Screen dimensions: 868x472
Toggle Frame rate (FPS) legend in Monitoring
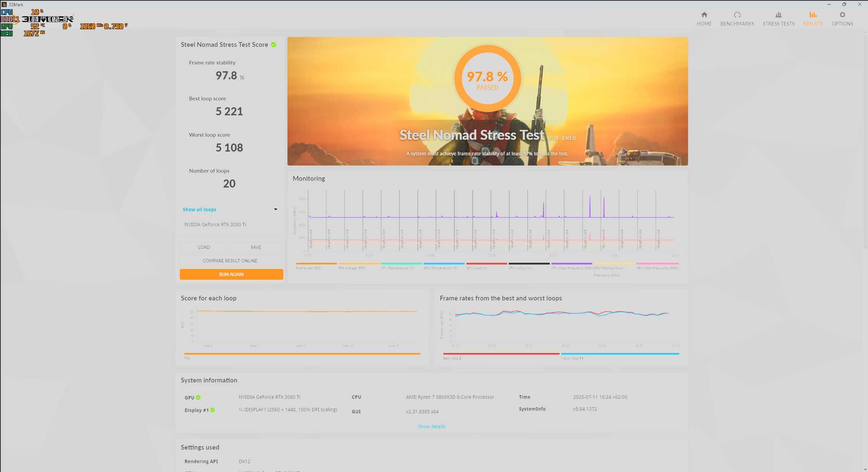(x=316, y=266)
